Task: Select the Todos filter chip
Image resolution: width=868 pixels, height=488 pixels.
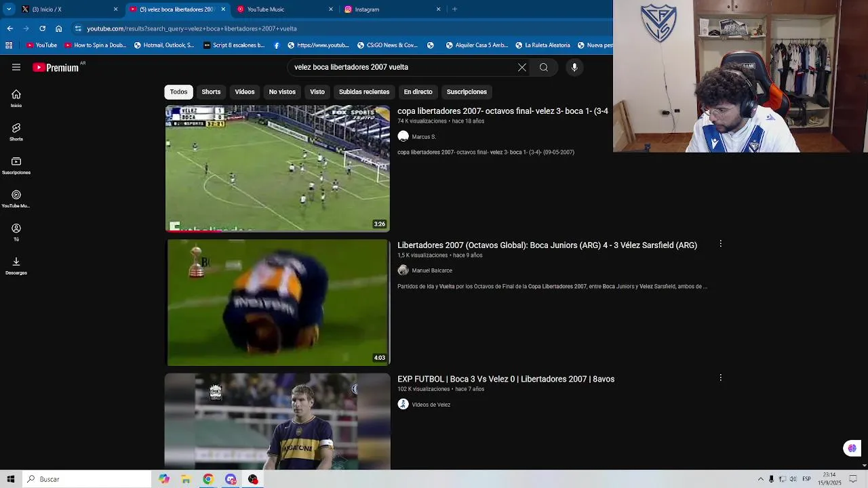Action: (x=179, y=91)
